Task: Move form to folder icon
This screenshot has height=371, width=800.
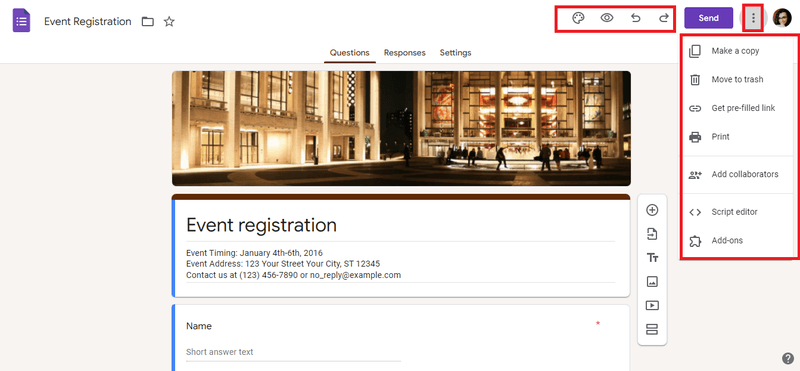Action: point(148,21)
